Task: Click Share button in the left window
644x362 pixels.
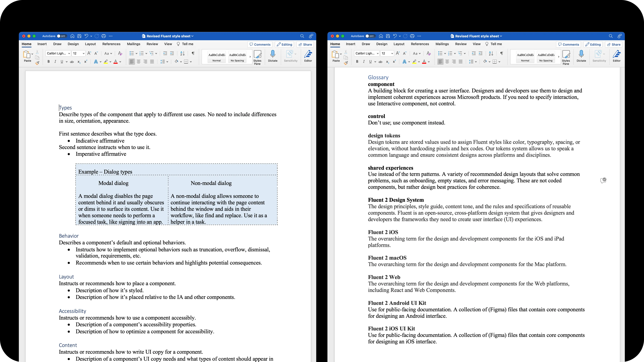Action: [305, 44]
